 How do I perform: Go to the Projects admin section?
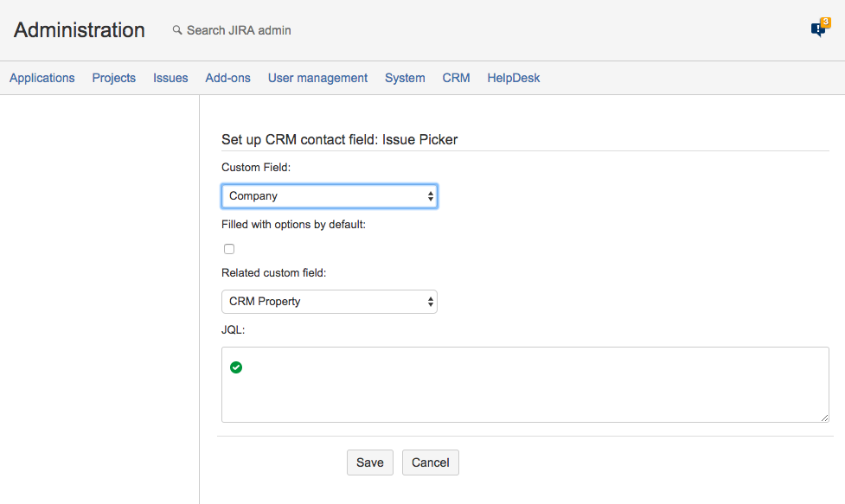click(114, 78)
